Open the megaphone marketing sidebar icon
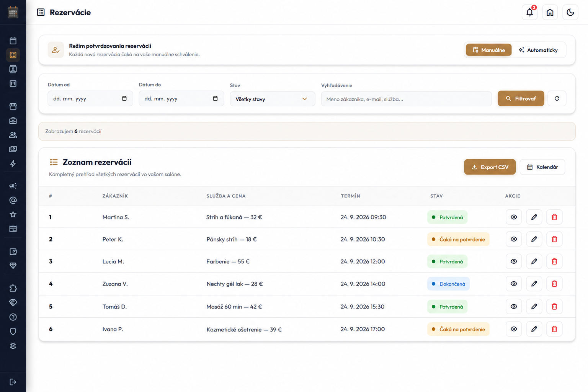 13,186
